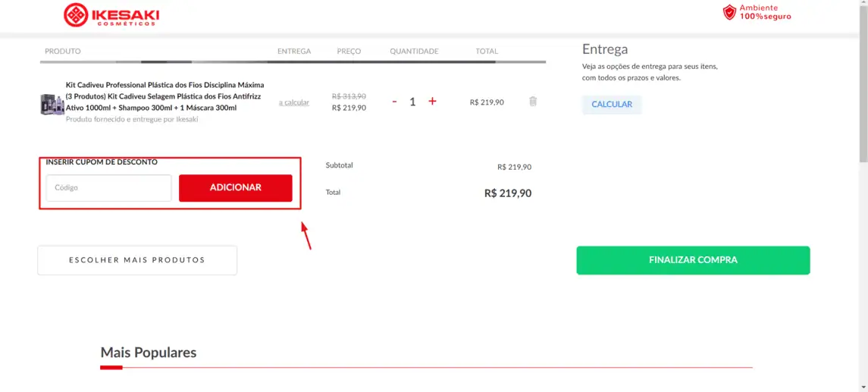
Task: Click the bold Total amount R$ 219,90
Action: (508, 193)
